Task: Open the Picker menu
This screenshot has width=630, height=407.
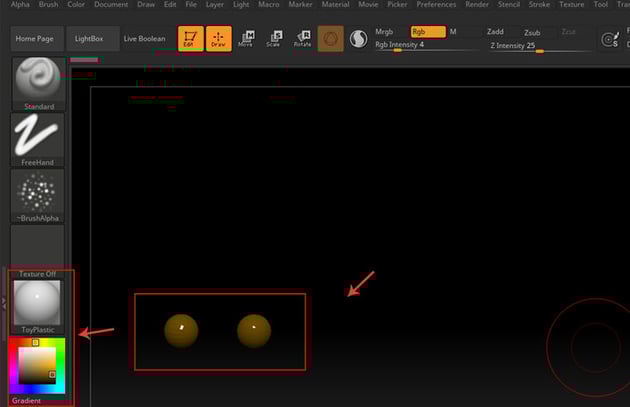Action: pyautogui.click(x=397, y=4)
